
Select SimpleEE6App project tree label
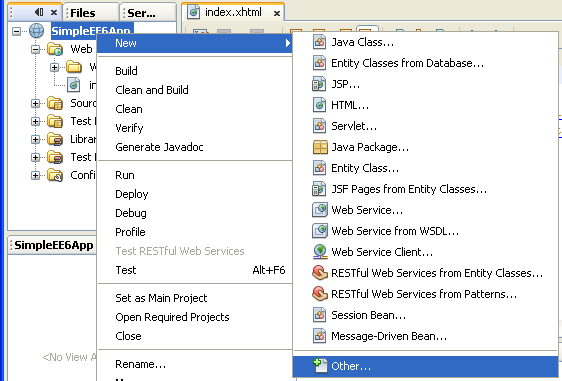(x=92, y=31)
